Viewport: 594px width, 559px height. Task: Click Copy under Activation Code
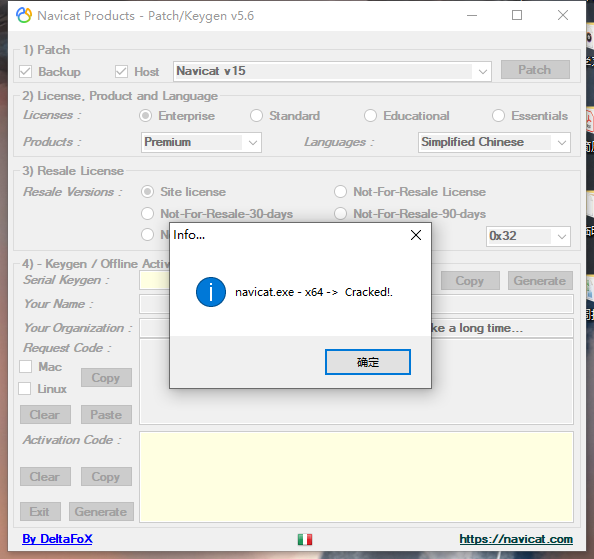tap(106, 476)
